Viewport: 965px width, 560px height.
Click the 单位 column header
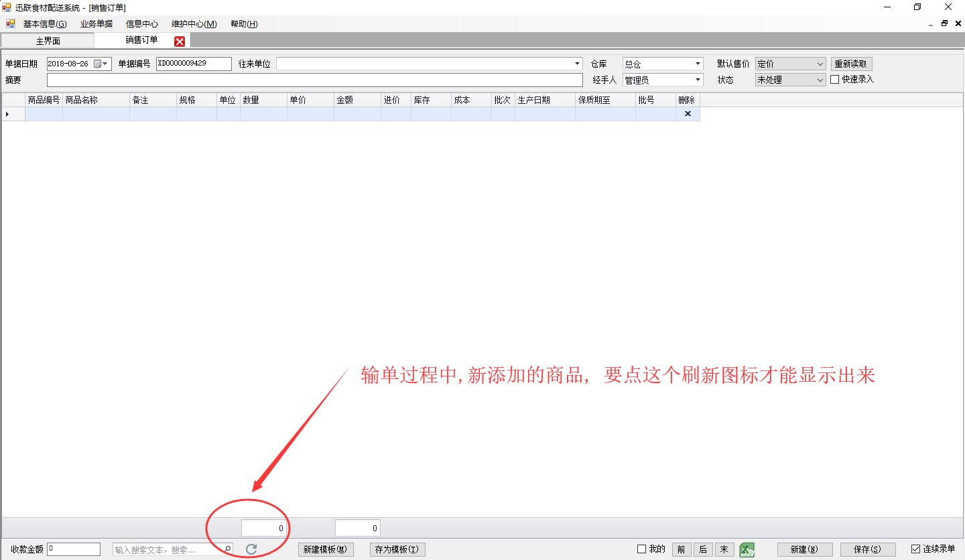coord(229,100)
